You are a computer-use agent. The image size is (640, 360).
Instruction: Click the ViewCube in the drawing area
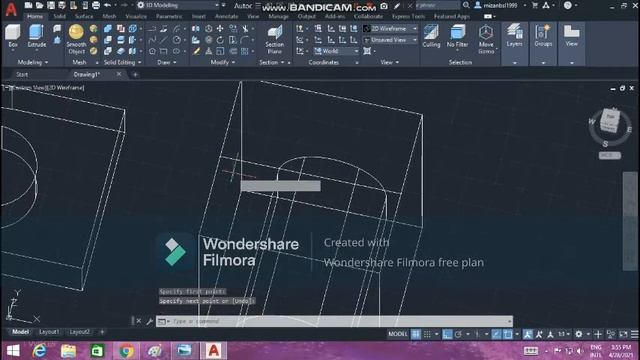pos(610,121)
